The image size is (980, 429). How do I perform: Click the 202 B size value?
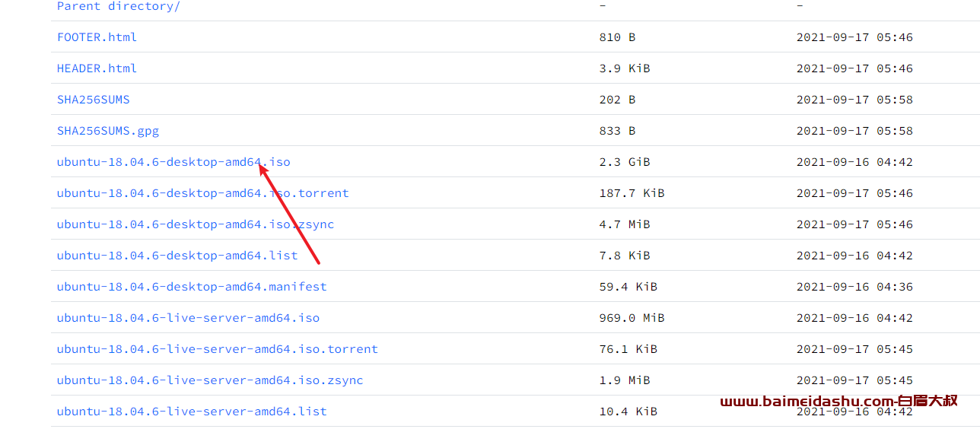point(617,100)
